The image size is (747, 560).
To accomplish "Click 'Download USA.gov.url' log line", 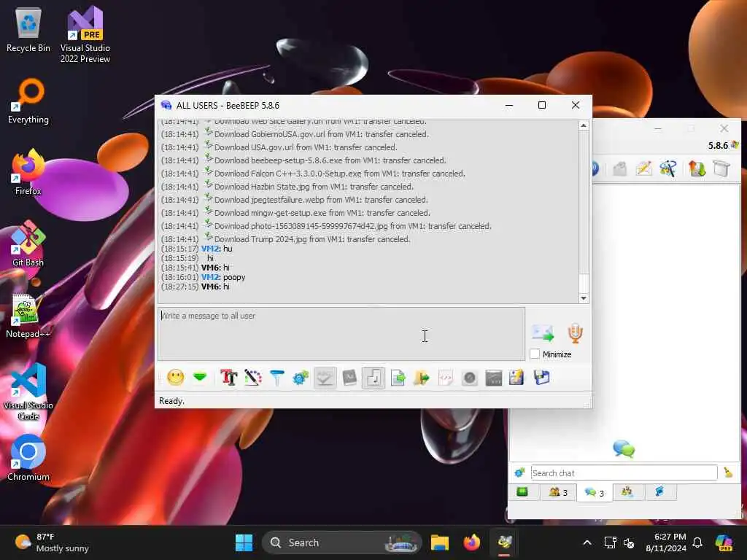I will coord(306,147).
